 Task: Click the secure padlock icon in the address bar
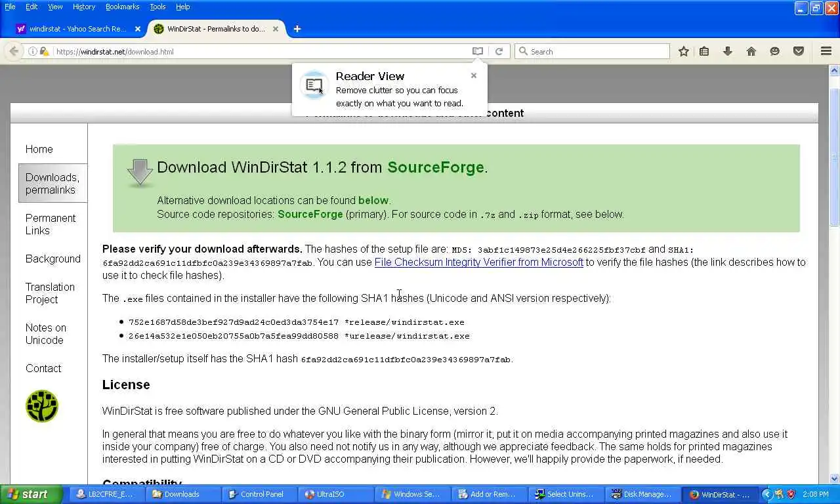(x=44, y=51)
